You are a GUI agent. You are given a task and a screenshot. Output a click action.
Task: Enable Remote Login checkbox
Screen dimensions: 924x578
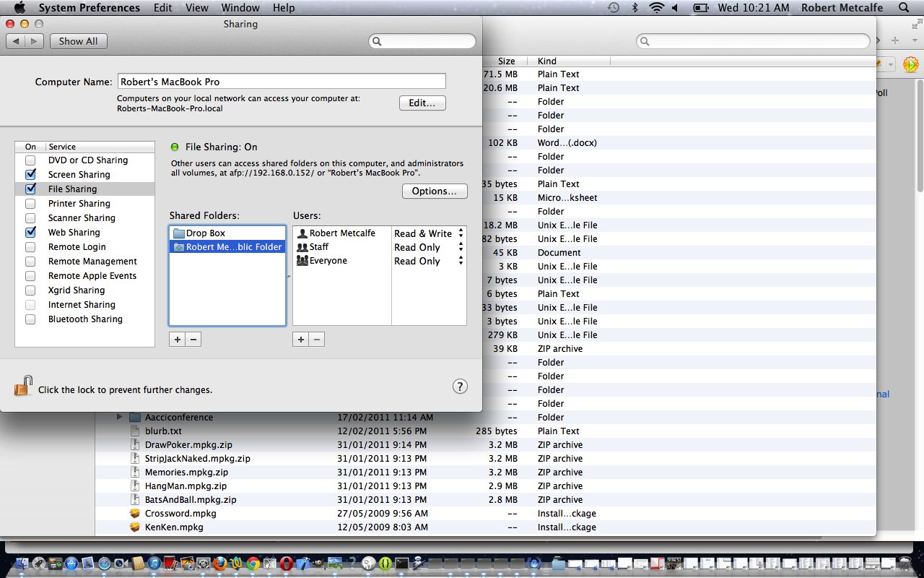[30, 247]
